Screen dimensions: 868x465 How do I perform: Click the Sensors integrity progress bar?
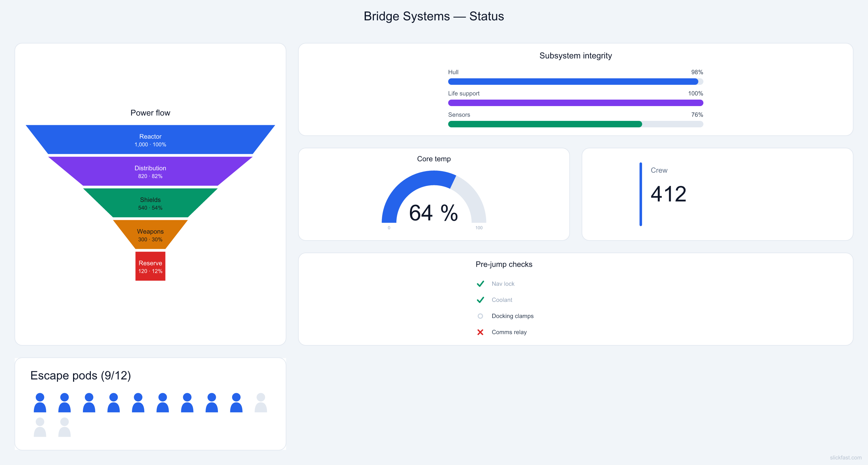coord(575,124)
